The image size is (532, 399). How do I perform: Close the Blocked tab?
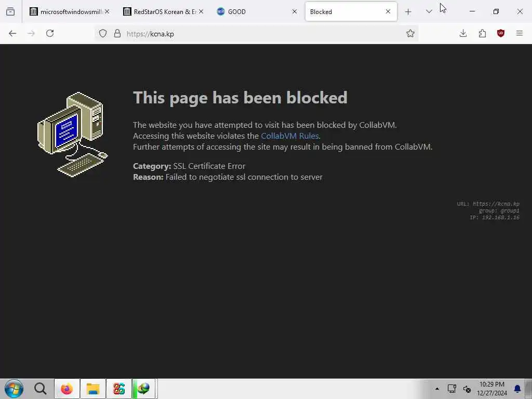click(388, 11)
